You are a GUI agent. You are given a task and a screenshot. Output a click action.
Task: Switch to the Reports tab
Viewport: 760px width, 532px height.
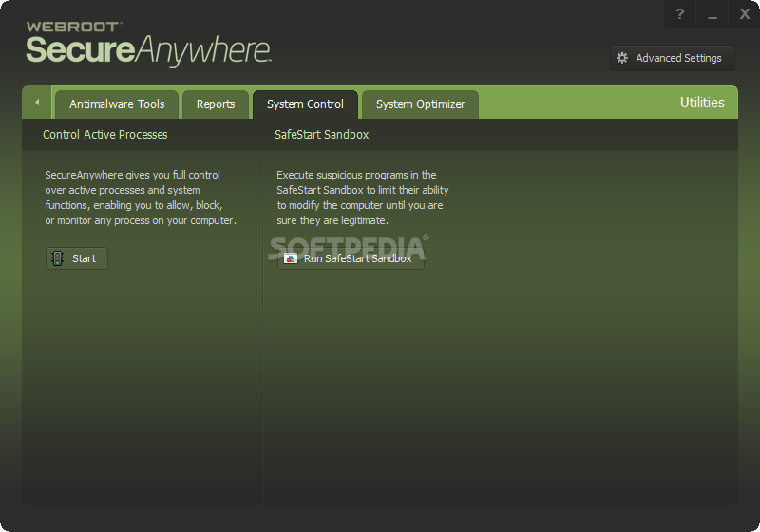point(216,104)
